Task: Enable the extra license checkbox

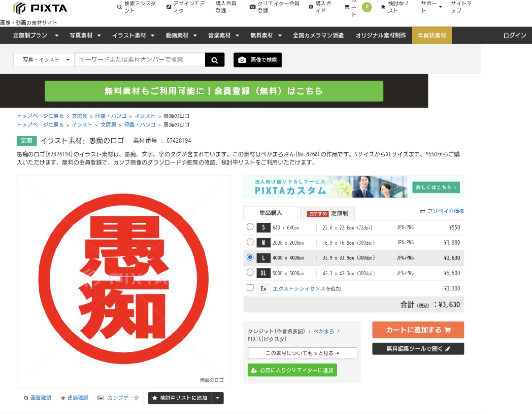Action: coord(250,288)
